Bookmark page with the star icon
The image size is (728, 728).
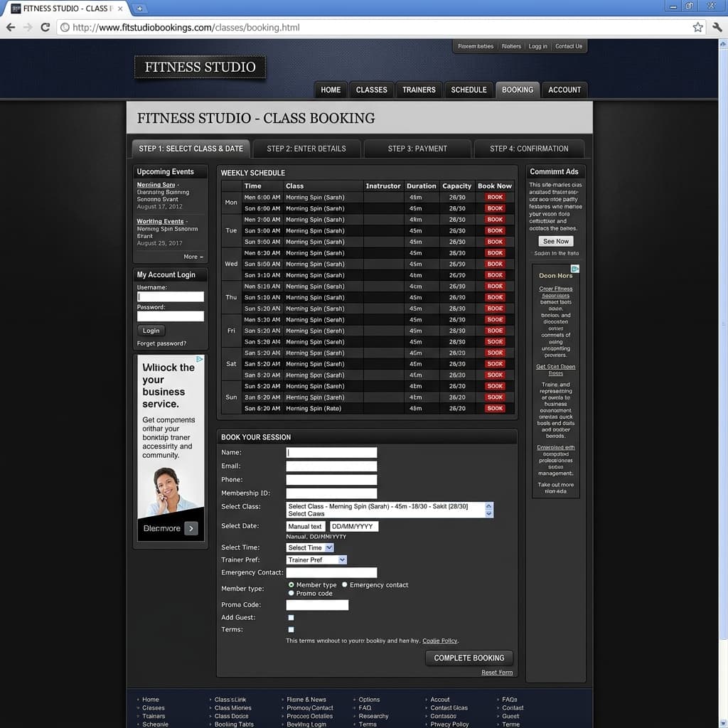pos(697,28)
